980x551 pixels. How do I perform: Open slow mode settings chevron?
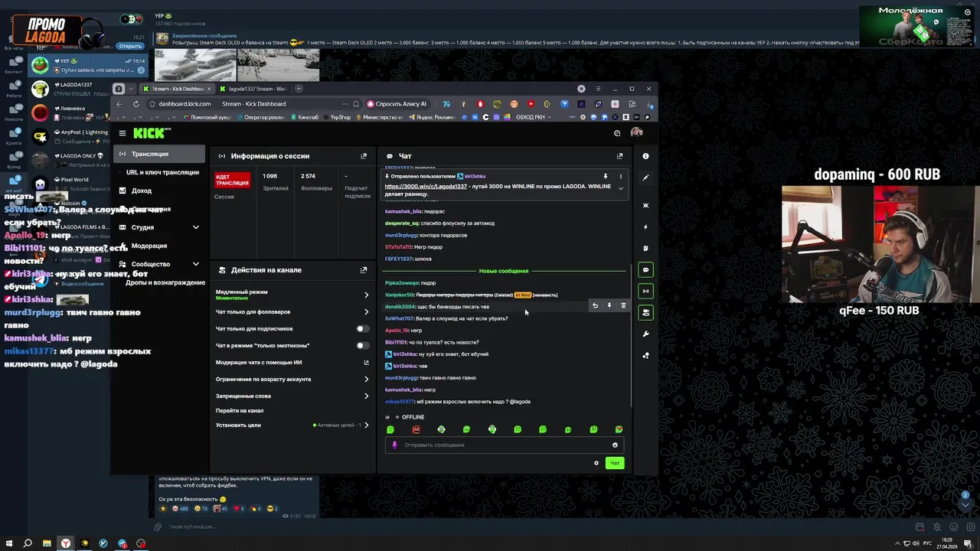click(x=366, y=295)
